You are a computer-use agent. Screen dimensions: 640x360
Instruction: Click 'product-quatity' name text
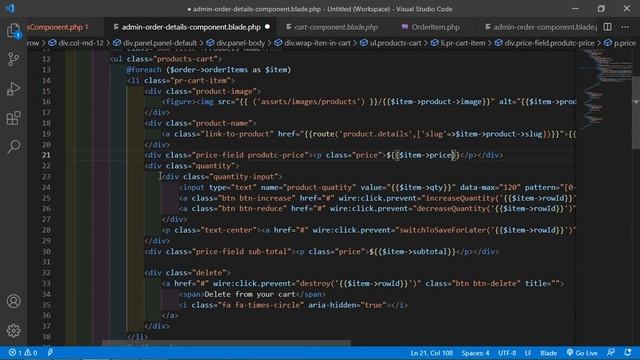point(320,187)
